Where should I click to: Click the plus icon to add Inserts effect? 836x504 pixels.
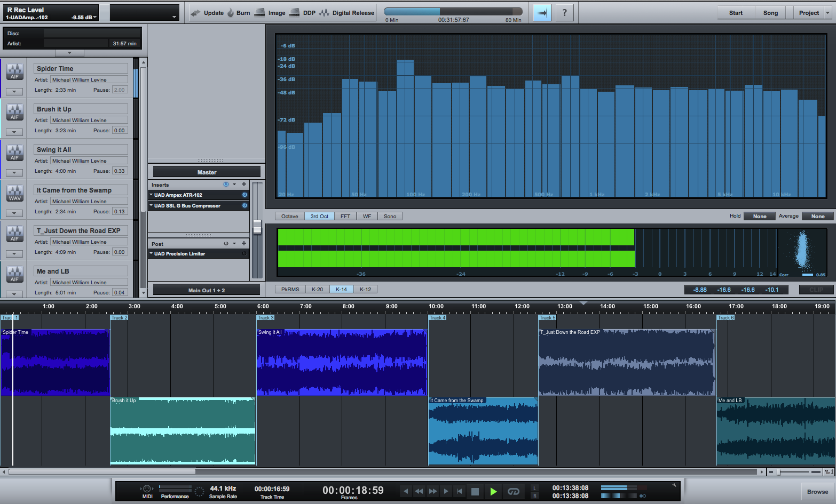pos(244,185)
